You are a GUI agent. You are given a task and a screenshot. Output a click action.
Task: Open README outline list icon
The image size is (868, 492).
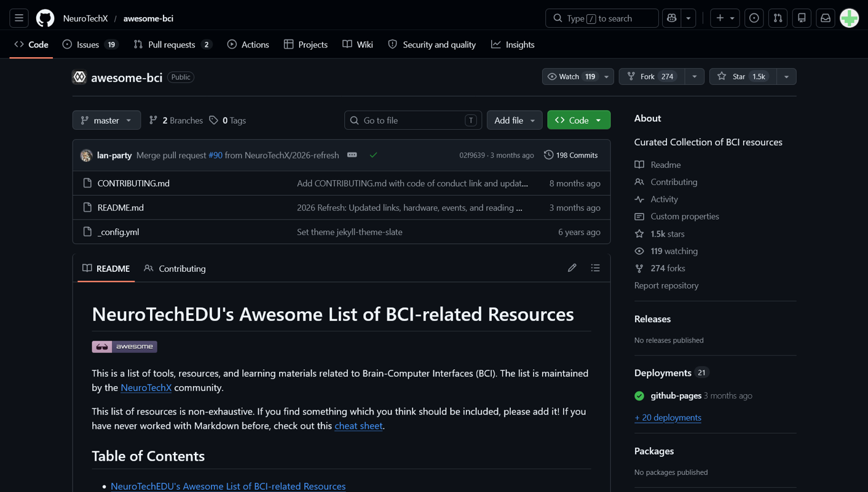(595, 268)
